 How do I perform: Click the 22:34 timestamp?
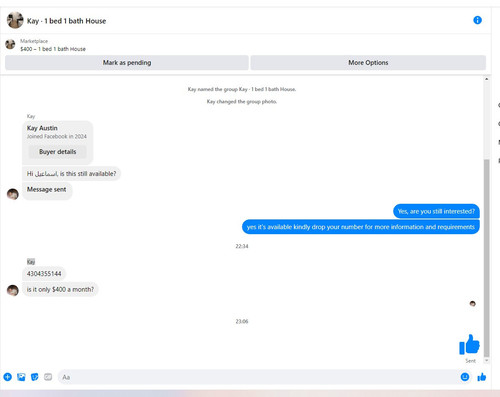coord(242,246)
